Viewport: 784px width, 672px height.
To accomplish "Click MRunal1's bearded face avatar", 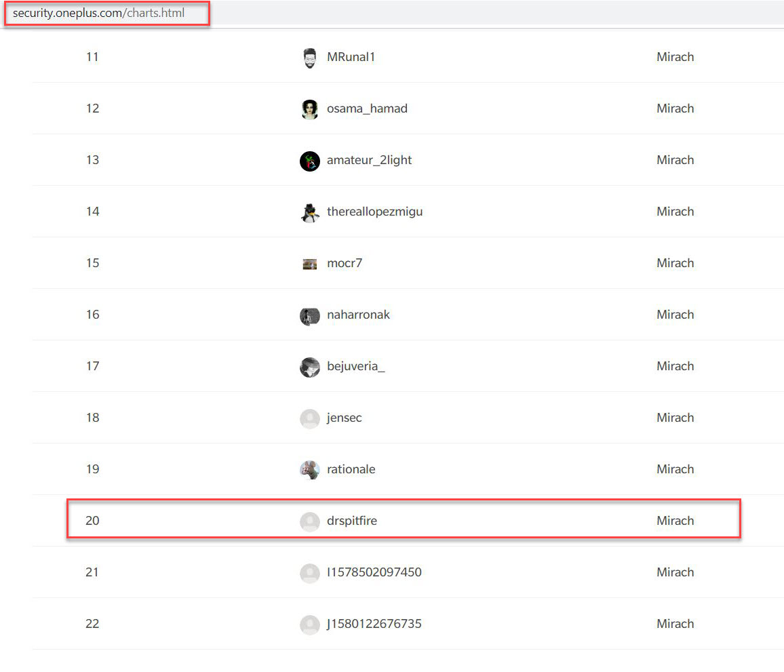I will tap(309, 58).
